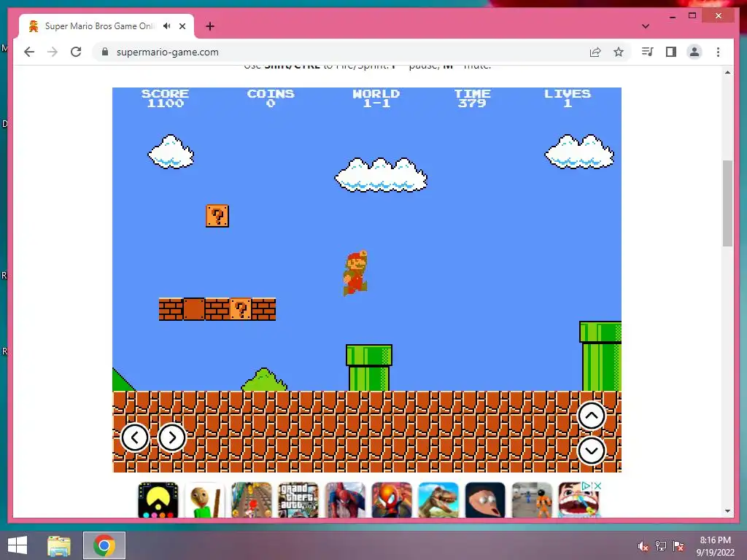Click the muted volume tray icon
Viewport: 747px width, 560px height.
pos(643,546)
